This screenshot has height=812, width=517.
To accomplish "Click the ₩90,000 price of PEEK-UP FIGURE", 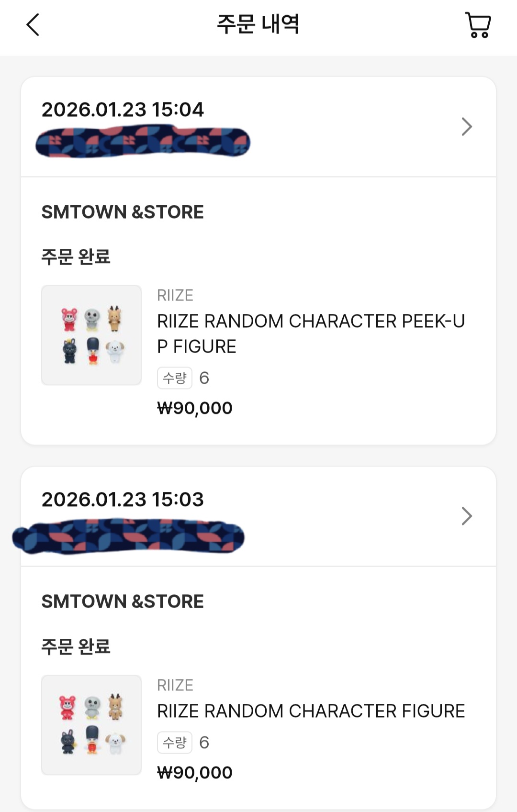I will (x=195, y=408).
